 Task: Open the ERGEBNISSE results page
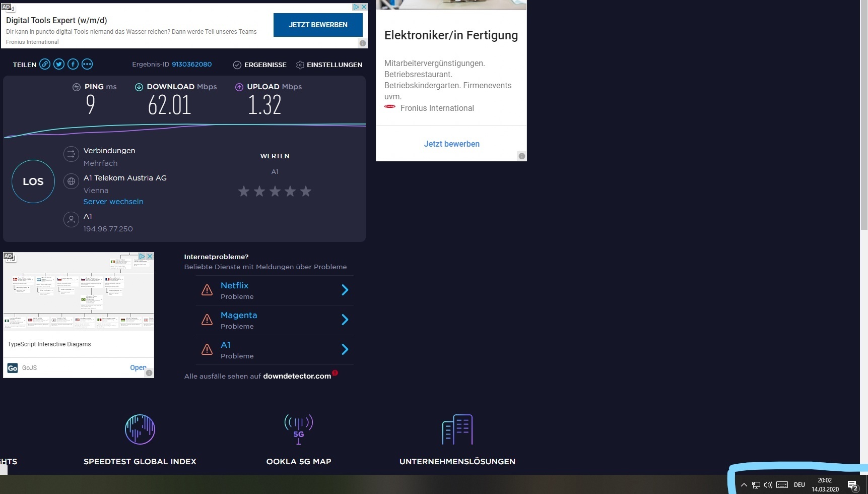(x=260, y=65)
